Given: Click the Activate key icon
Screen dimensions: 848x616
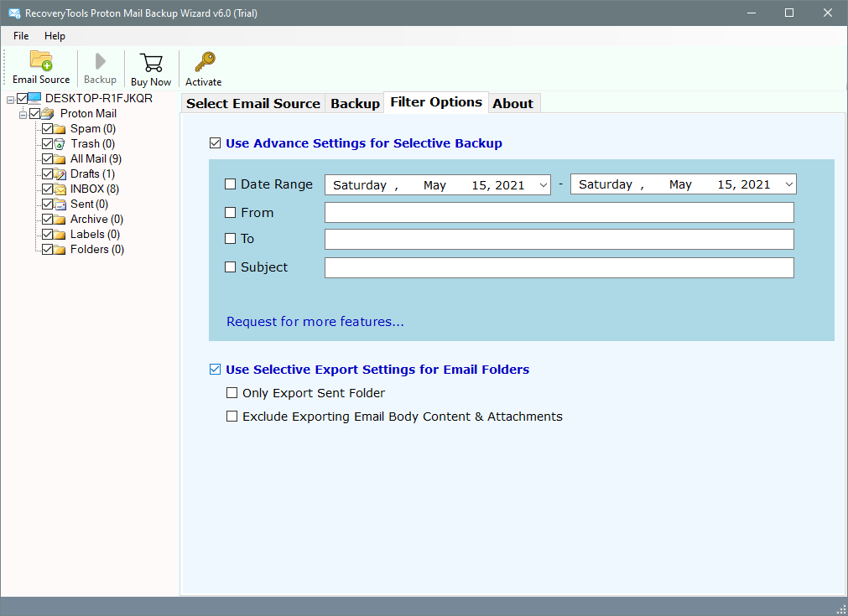Looking at the screenshot, I should [205, 62].
